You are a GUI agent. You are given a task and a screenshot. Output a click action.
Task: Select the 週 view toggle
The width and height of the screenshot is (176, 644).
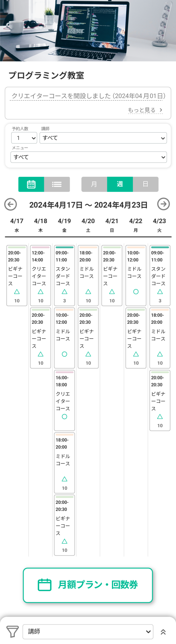pos(120,184)
